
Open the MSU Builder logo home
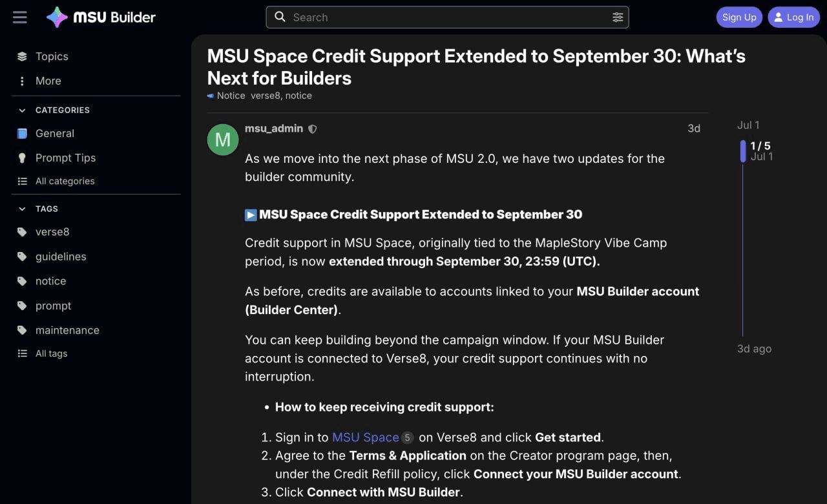pos(101,17)
